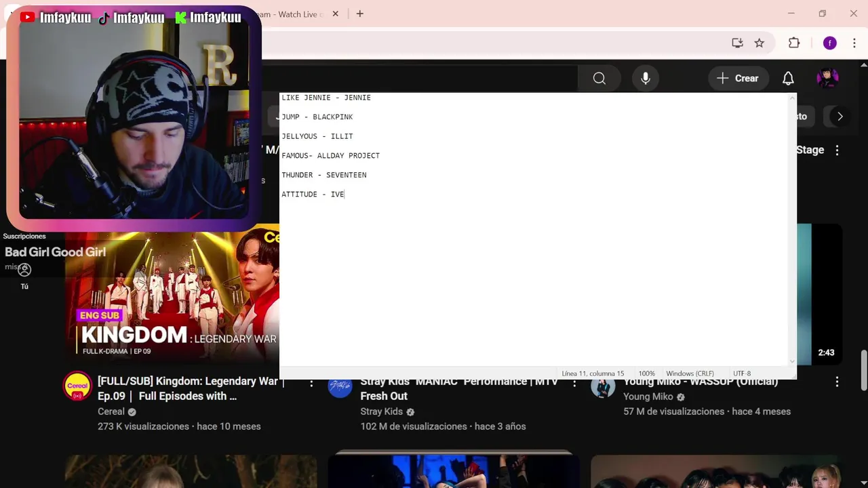Click the LIKE JENNIE - JENNIE line
The image size is (868, 488).
tap(326, 98)
